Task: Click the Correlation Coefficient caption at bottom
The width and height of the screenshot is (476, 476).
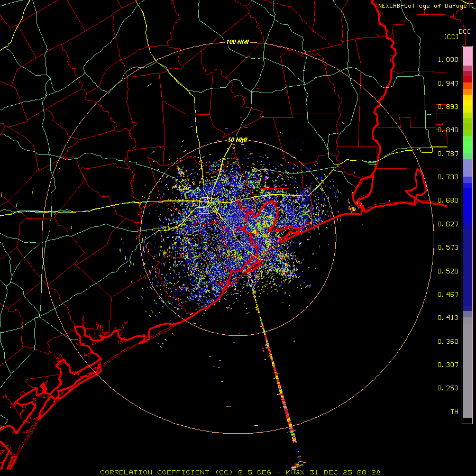Action: point(240,472)
